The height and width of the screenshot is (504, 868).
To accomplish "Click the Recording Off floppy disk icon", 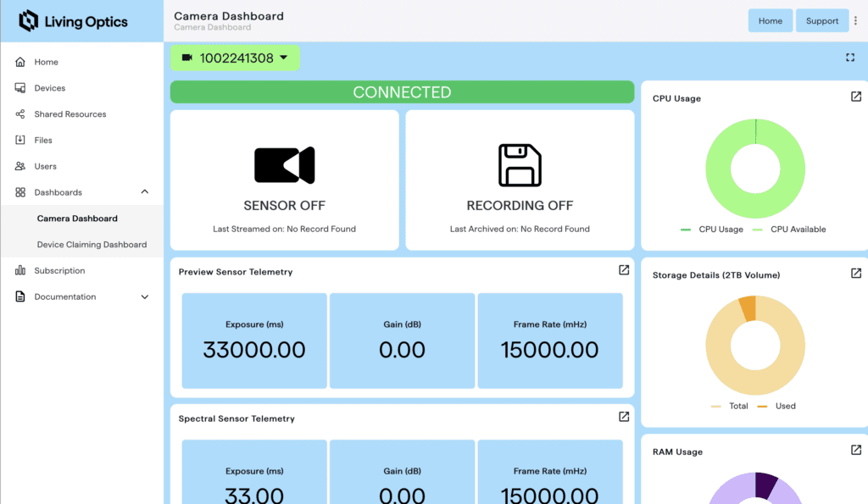I will pyautogui.click(x=520, y=165).
